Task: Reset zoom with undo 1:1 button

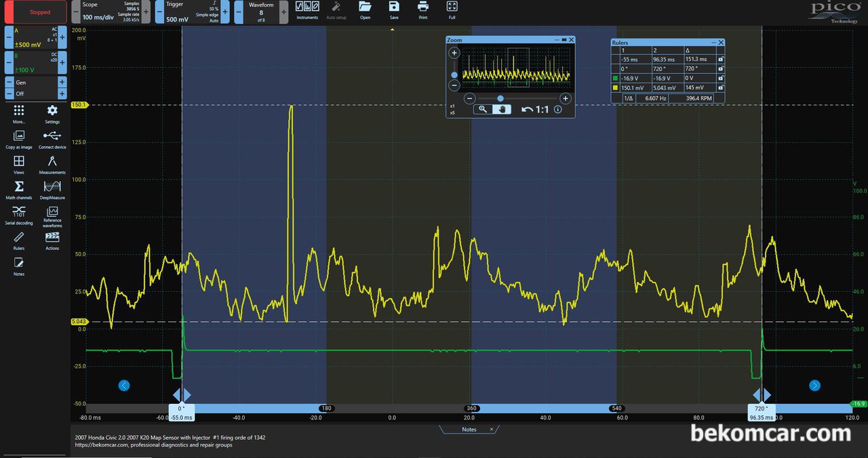Action: (535, 109)
